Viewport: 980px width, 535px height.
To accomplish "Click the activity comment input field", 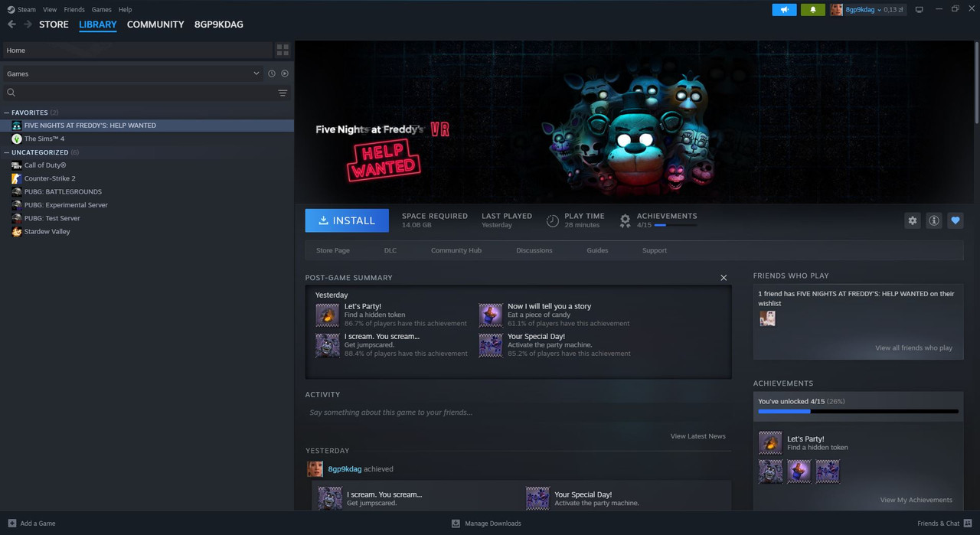I will [x=518, y=413].
